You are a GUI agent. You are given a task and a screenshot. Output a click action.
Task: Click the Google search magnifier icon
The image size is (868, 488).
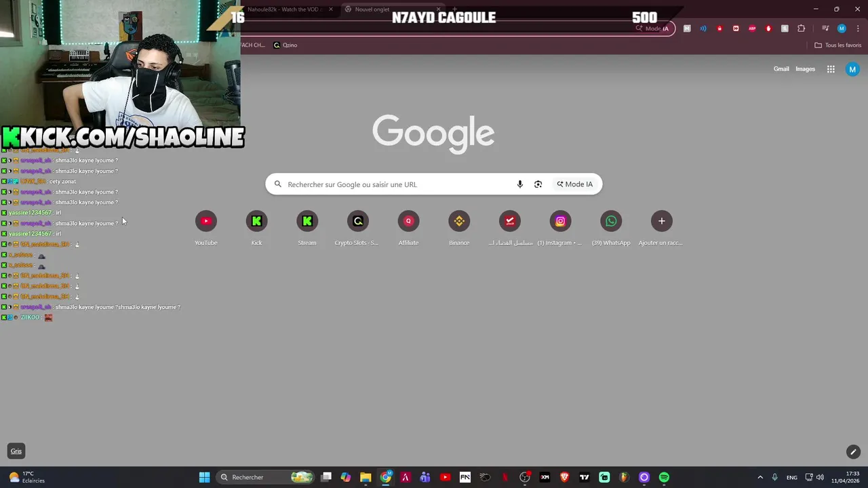[x=278, y=184]
